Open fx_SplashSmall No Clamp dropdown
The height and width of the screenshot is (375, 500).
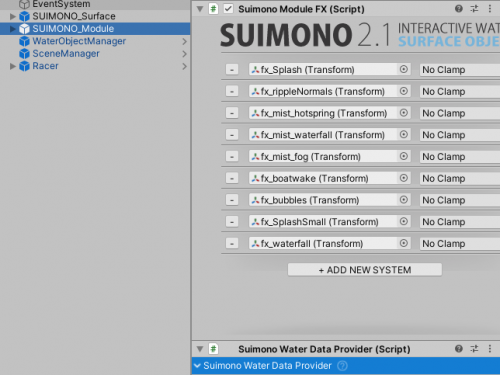click(x=460, y=222)
